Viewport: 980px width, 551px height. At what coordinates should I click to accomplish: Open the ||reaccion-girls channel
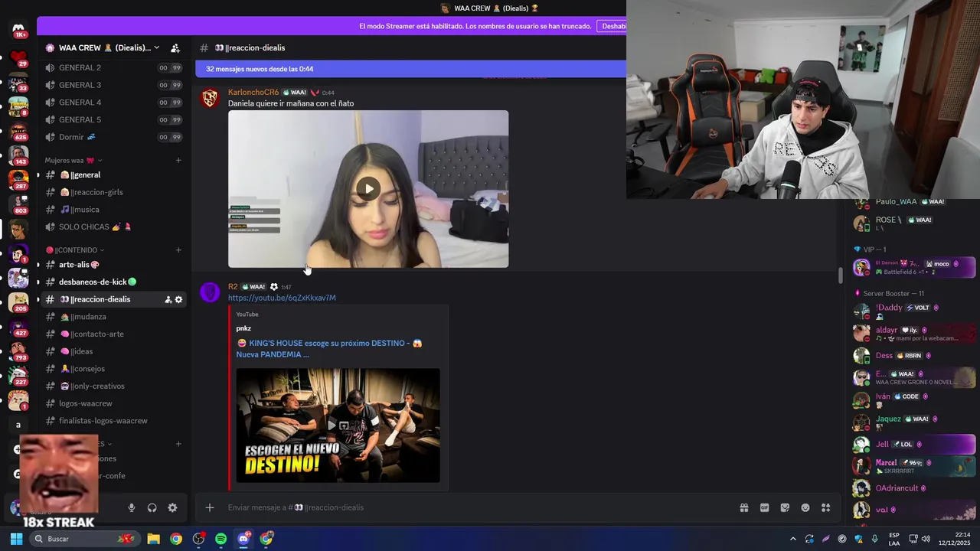point(113,192)
